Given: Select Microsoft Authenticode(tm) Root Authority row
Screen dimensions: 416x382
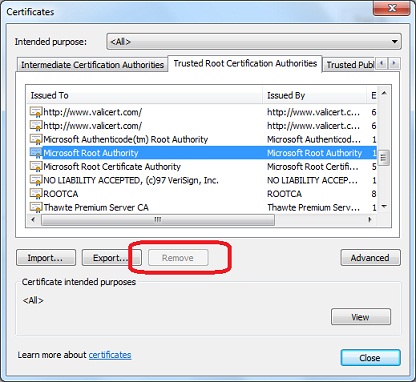Looking at the screenshot, I should tap(202, 139).
